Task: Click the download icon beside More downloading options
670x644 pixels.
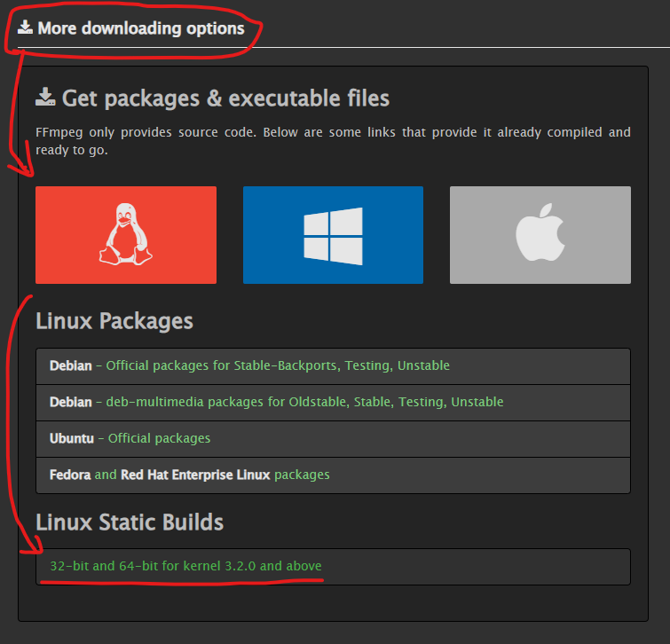Action: point(25,27)
